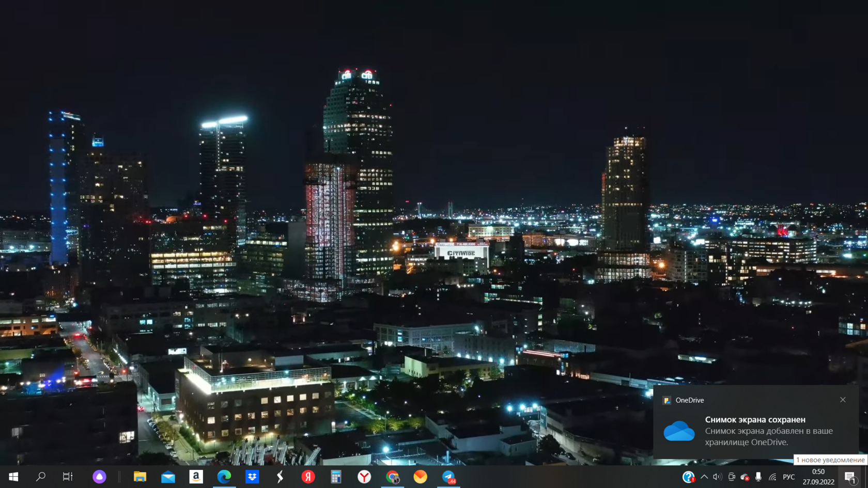Launch red Yandex 'Я' icon

tap(308, 477)
